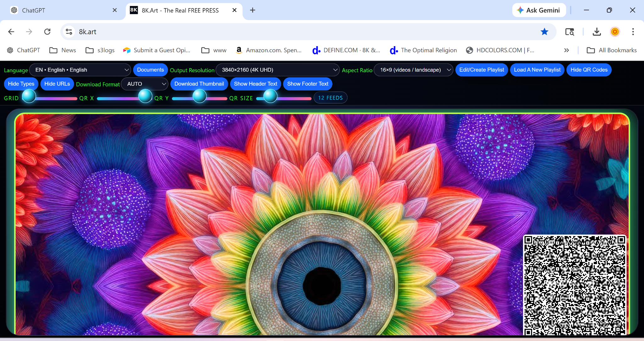Expand the Language dropdown
The width and height of the screenshot is (644, 341).
pos(80,70)
